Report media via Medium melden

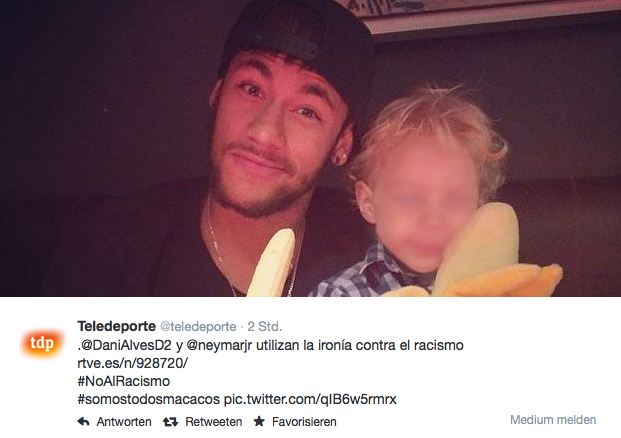click(x=553, y=420)
